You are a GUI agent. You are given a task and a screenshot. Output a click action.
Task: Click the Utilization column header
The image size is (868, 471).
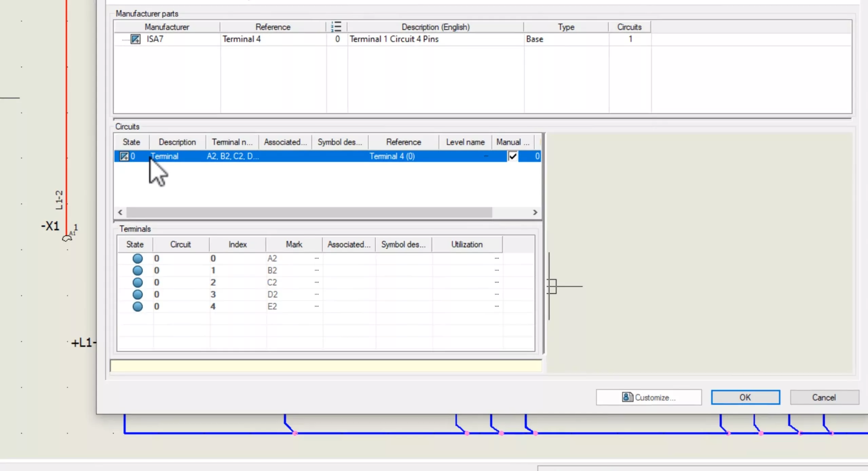coord(467,244)
